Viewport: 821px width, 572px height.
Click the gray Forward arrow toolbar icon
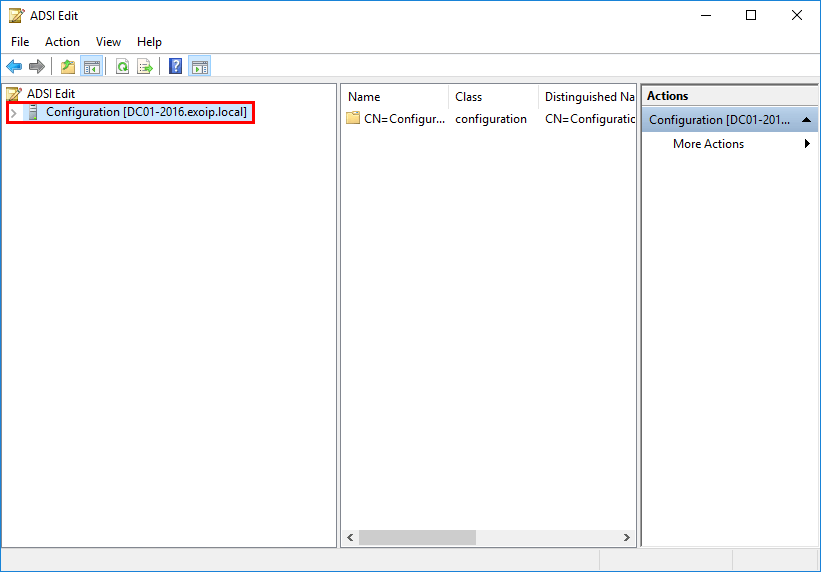coord(37,67)
